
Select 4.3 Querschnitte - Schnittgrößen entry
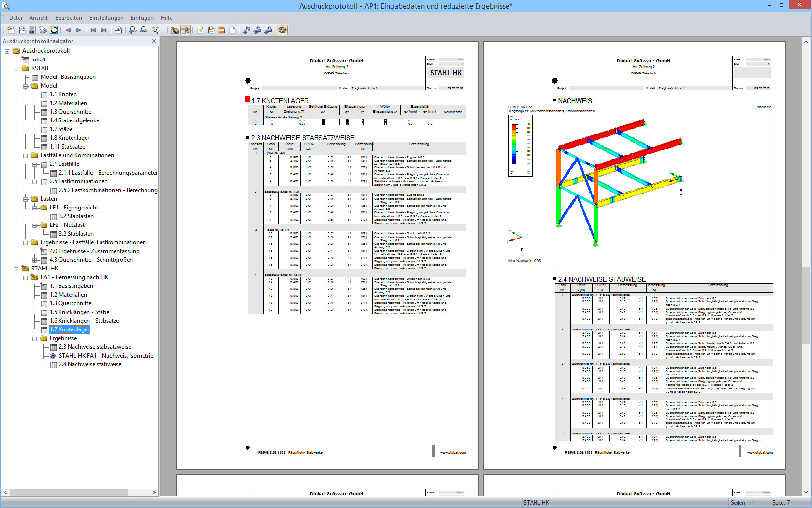click(x=91, y=260)
